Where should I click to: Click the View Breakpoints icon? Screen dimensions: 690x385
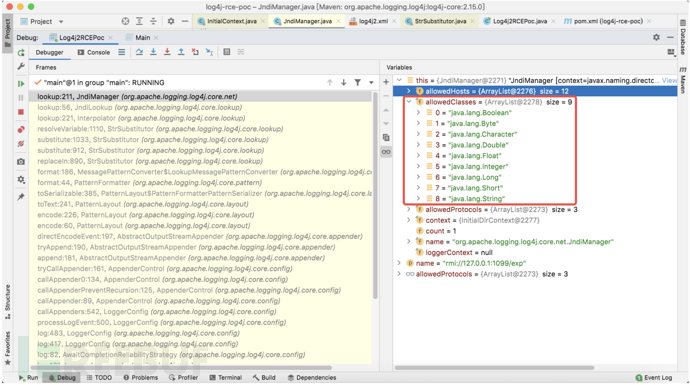pyautogui.click(x=21, y=129)
